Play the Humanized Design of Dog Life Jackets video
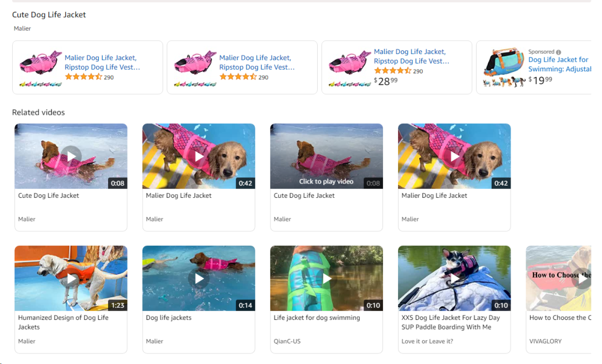Screen dimensions: 602x364 click(x=71, y=278)
